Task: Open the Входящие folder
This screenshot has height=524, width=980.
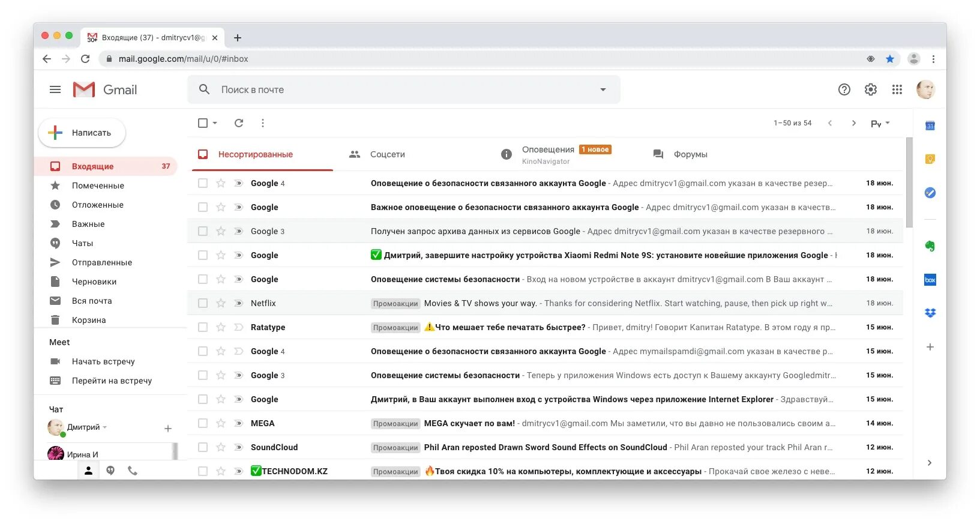Action: (x=106, y=166)
